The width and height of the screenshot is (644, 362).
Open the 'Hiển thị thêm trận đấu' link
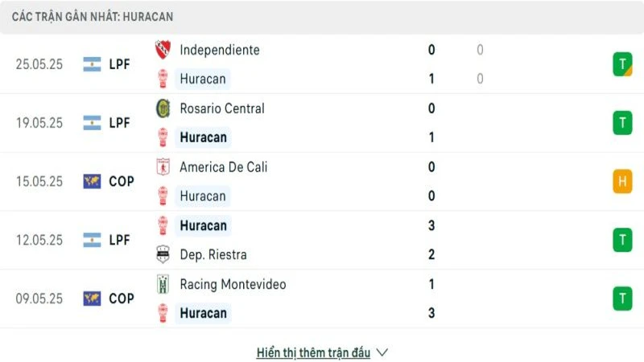[x=313, y=352]
